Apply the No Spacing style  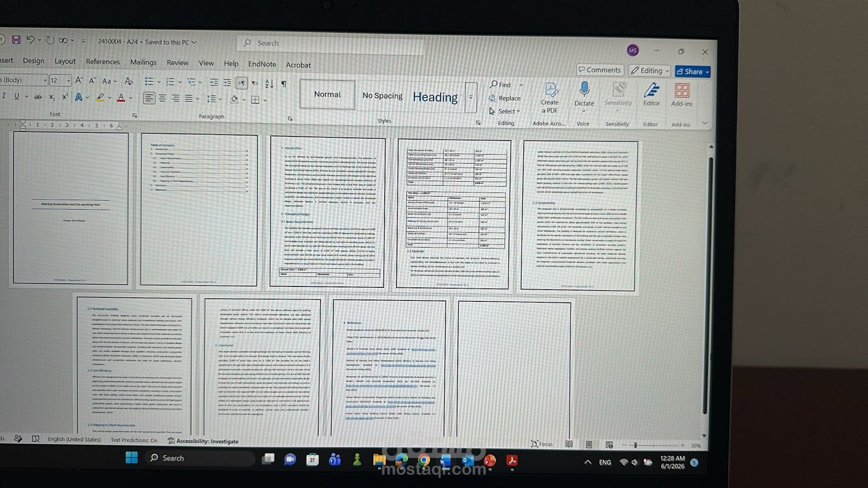coord(382,96)
